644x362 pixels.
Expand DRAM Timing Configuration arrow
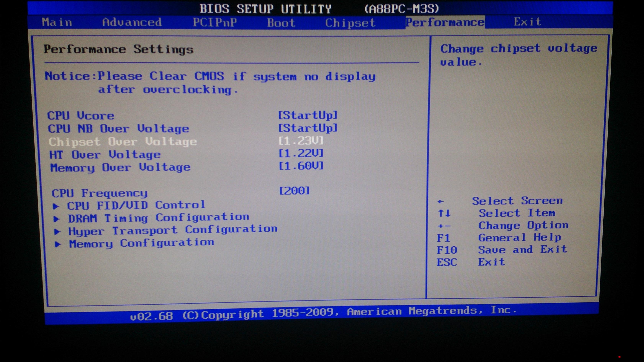(x=57, y=219)
